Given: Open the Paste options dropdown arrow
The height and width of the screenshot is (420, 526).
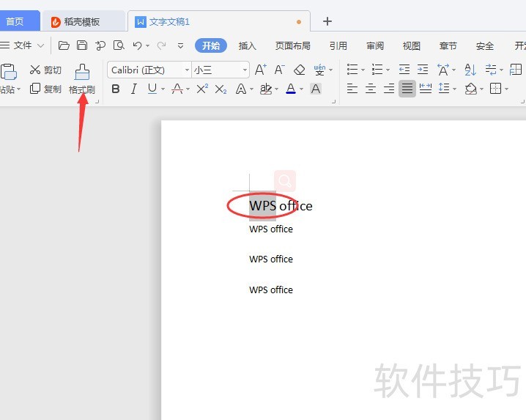Looking at the screenshot, I should point(19,89).
